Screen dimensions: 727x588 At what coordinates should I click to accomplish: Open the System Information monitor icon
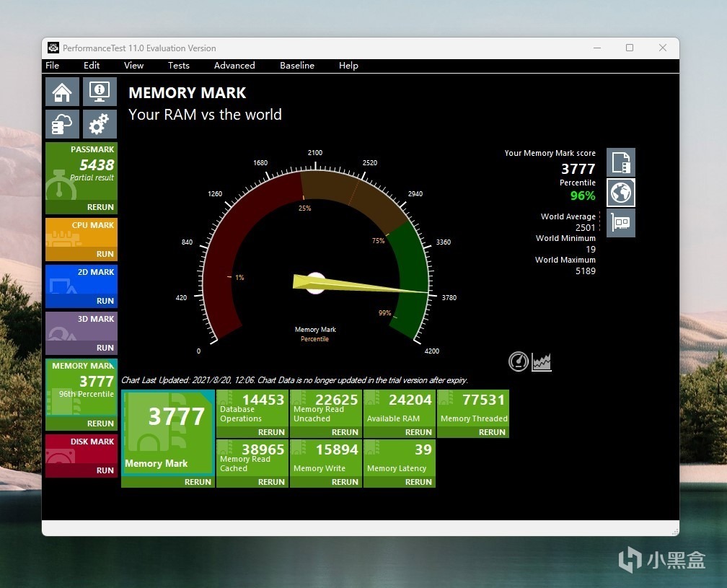point(100,92)
